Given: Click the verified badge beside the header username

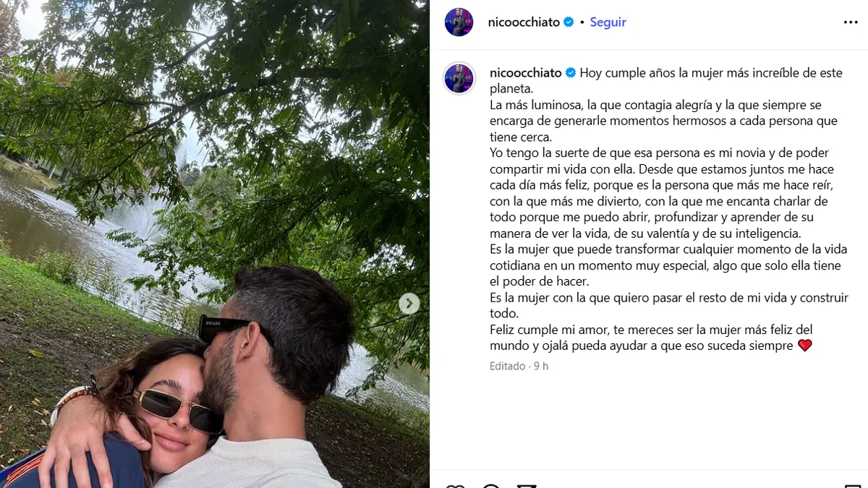Looking at the screenshot, I should (x=569, y=22).
